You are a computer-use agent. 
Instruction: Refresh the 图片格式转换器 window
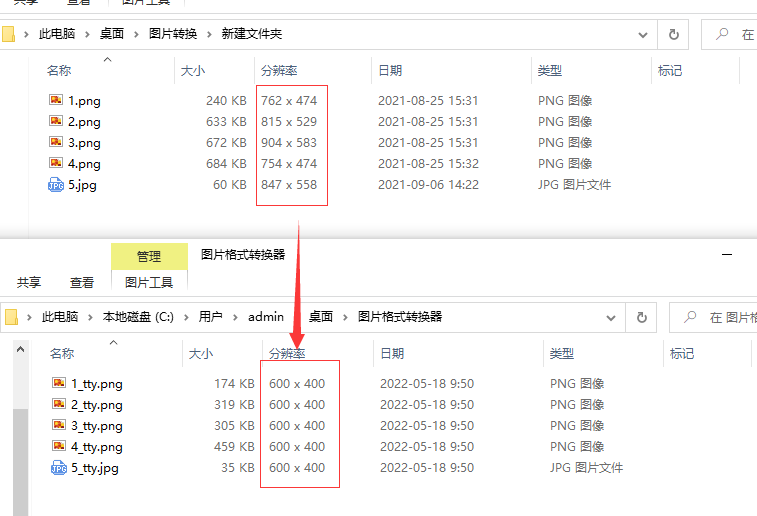[x=642, y=317]
